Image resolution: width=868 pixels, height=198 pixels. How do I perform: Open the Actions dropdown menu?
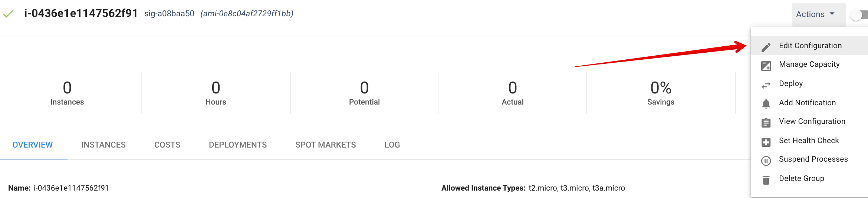pyautogui.click(x=815, y=14)
